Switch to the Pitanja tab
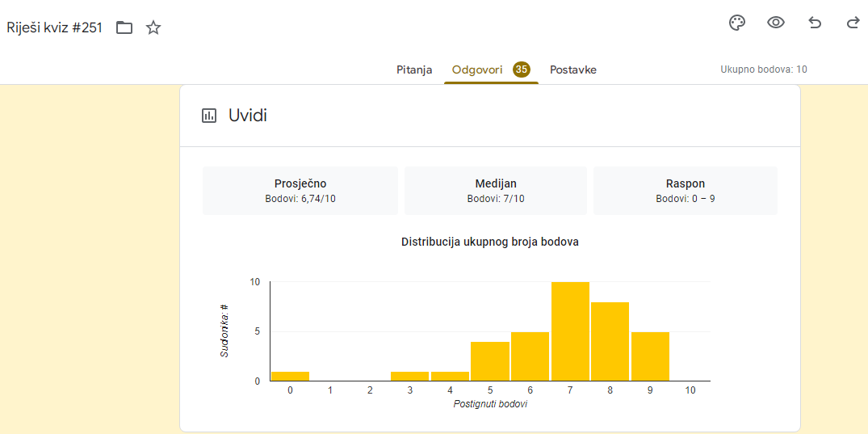 (x=414, y=70)
